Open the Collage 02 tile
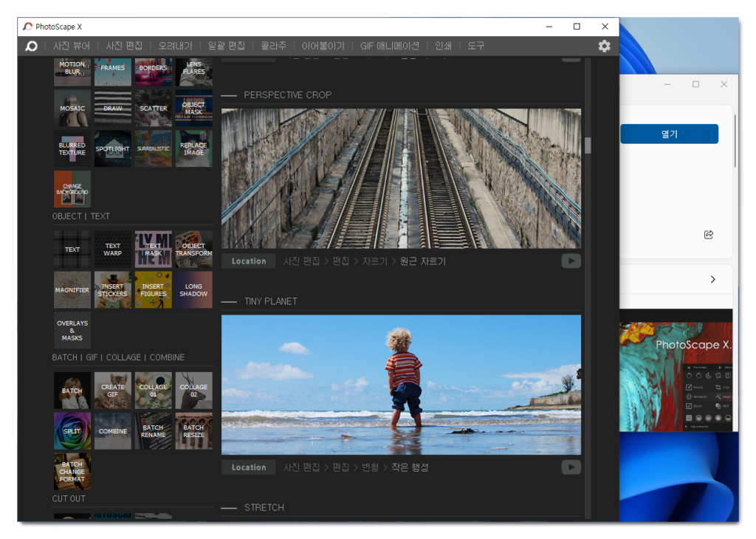The width and height of the screenshot is (756, 539). 194,391
